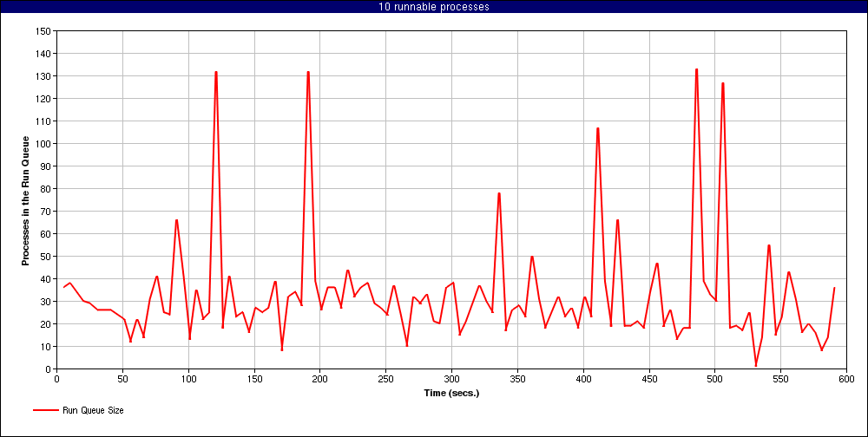The width and height of the screenshot is (868, 437).
Task: Click the y-axis value 130
Action: [x=43, y=75]
